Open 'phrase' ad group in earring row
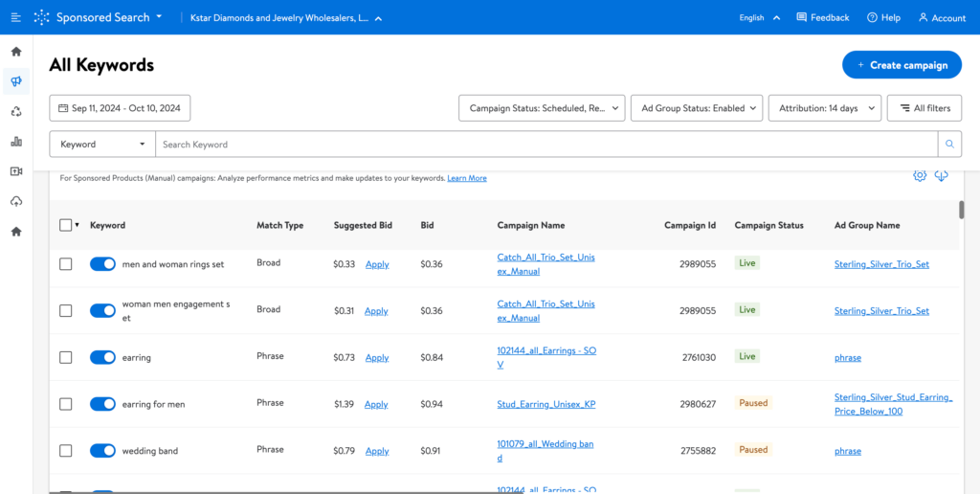 (x=848, y=358)
